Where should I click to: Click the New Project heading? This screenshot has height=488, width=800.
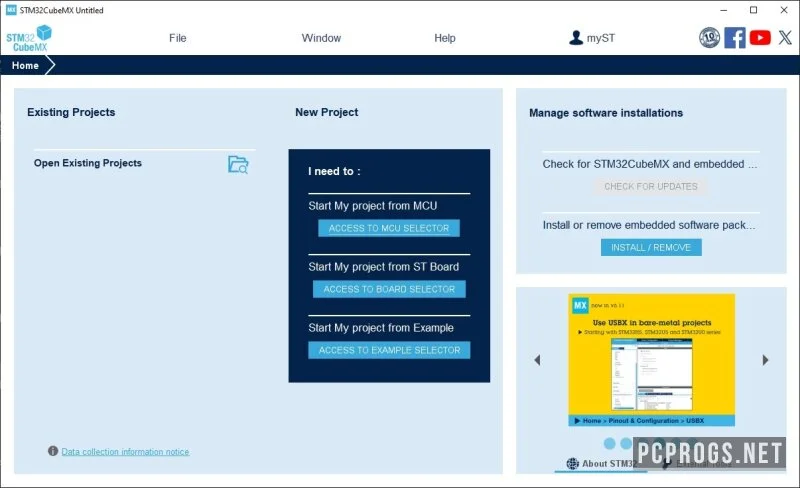(327, 112)
